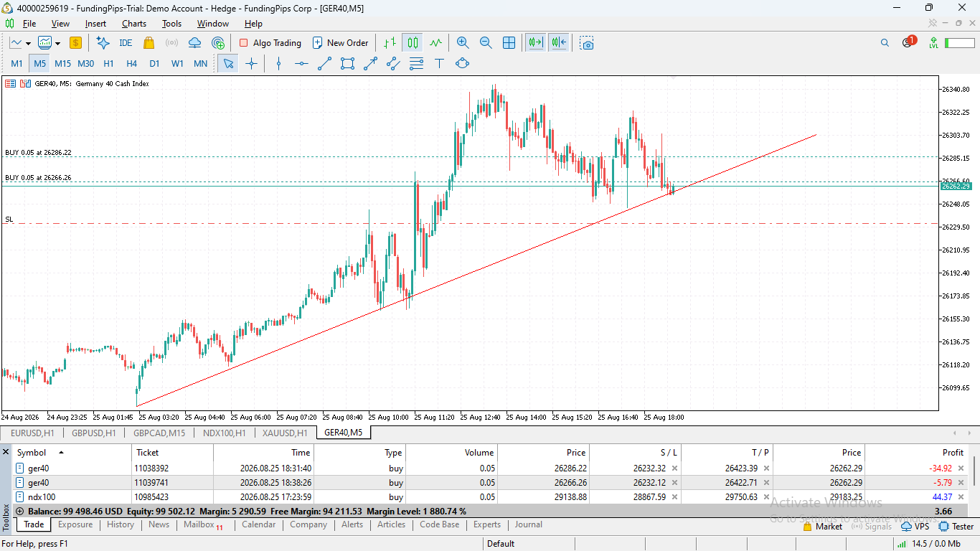Switch chart to bar chart display

390,43
